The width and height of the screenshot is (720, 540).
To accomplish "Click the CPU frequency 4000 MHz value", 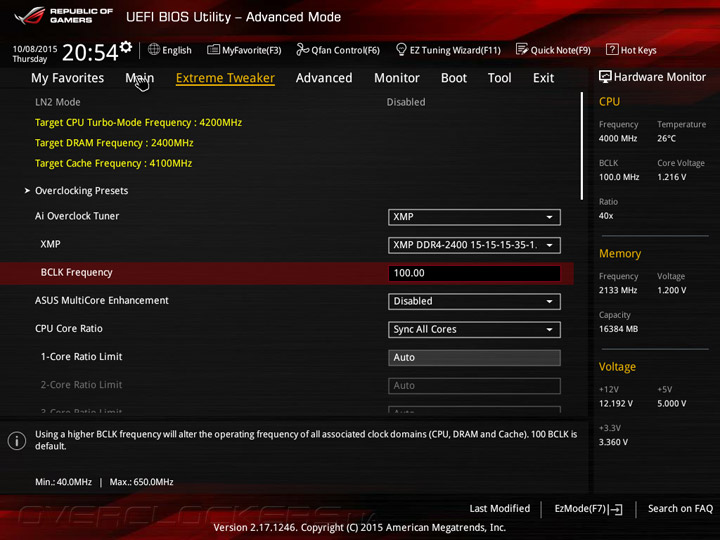I will [x=618, y=138].
